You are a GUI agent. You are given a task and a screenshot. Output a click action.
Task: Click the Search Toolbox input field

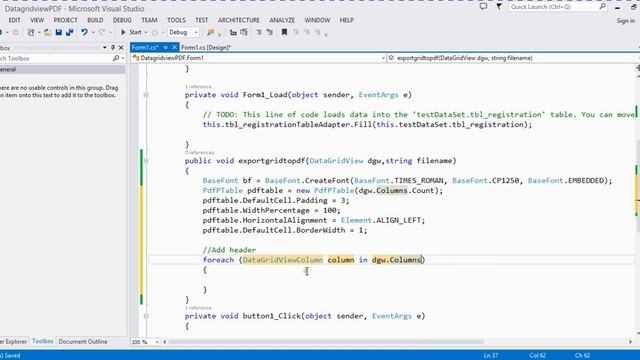coord(55,58)
